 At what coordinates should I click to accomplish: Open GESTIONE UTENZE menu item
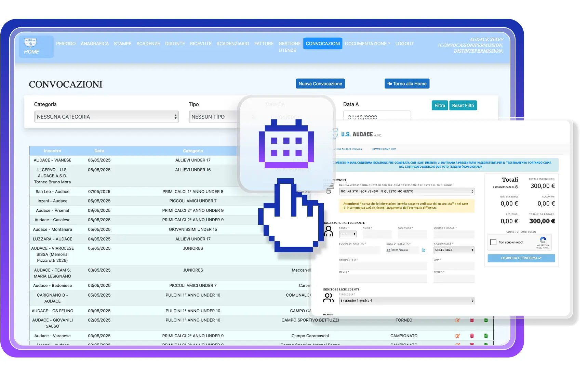click(x=290, y=47)
